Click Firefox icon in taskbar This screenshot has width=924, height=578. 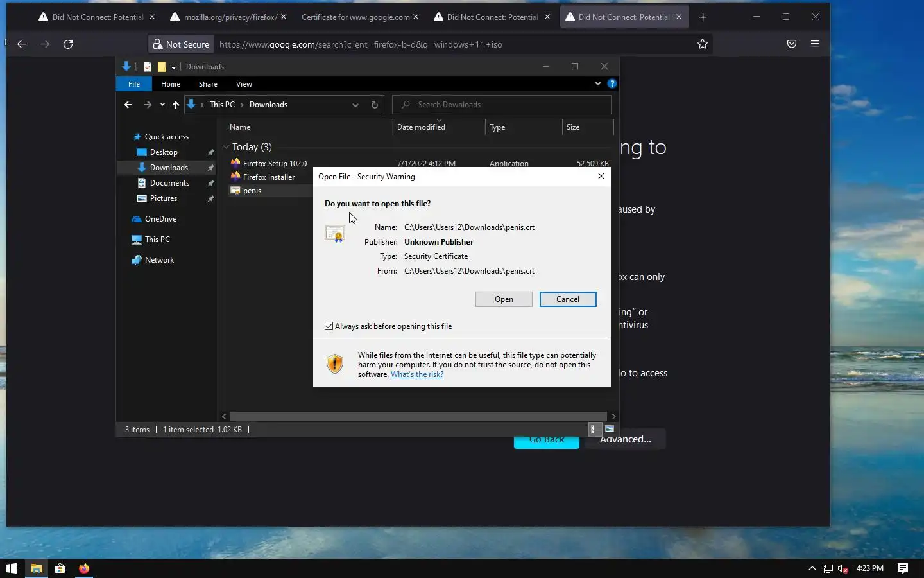tap(84, 568)
